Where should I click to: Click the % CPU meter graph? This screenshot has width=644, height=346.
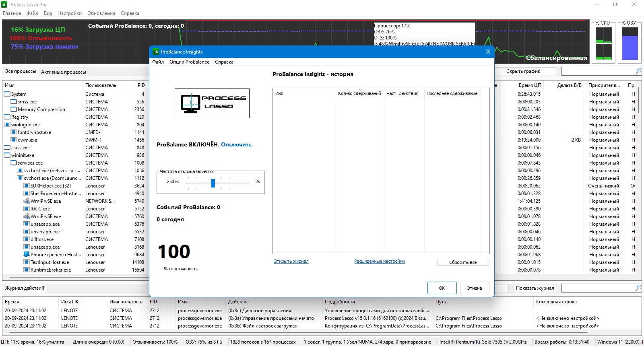point(604,43)
